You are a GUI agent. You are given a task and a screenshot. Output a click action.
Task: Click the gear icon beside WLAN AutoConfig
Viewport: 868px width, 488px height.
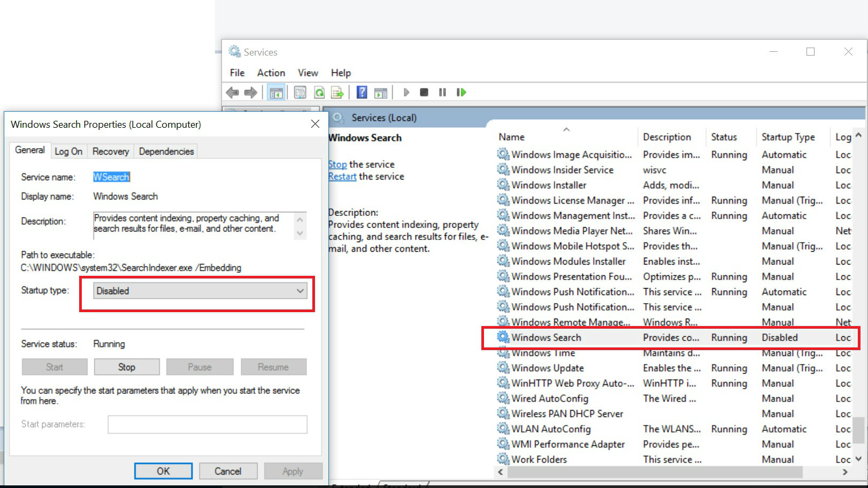pos(503,428)
